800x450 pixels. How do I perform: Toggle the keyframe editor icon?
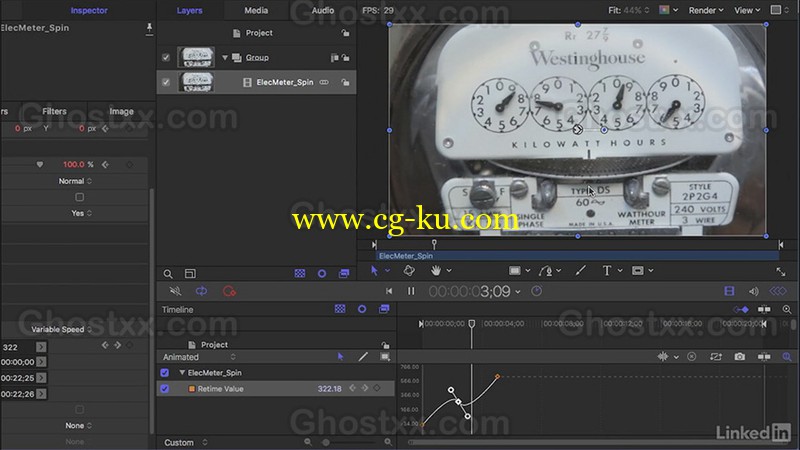pos(778,291)
